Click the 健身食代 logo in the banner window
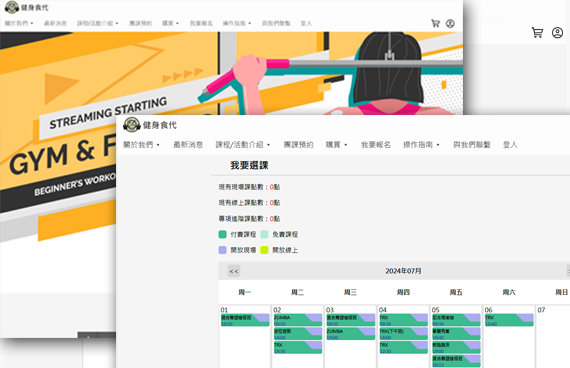Screen dimensions: 570x368 (x=26, y=7)
